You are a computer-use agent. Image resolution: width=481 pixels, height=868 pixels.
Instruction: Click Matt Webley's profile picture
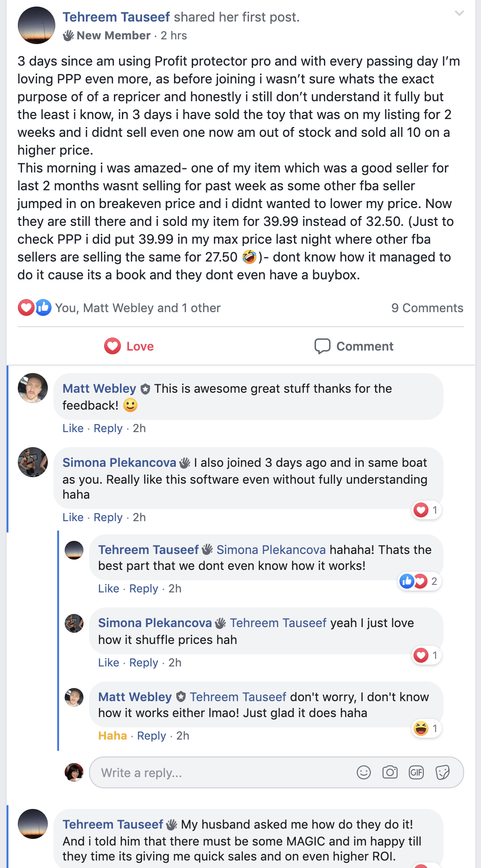[x=33, y=388]
